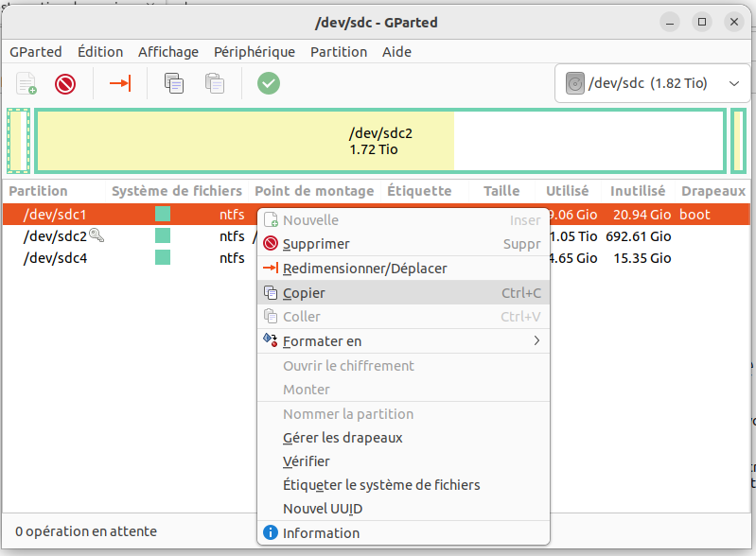Image resolution: width=756 pixels, height=556 pixels.
Task: Select the /dev/sdc2 block in disk map
Action: point(380,141)
